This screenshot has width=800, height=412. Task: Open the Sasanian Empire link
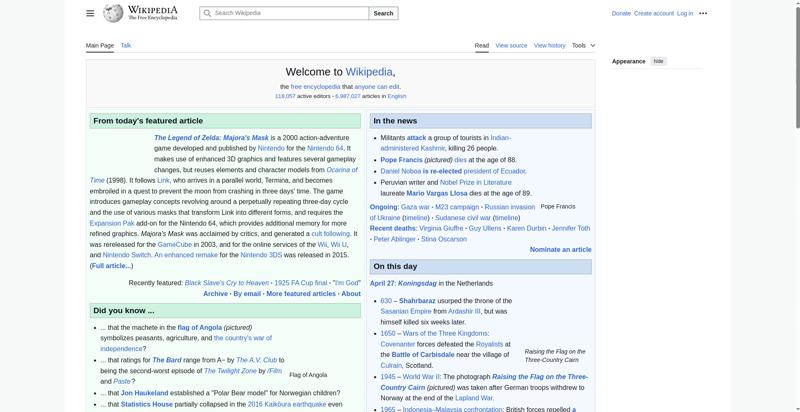(x=406, y=312)
